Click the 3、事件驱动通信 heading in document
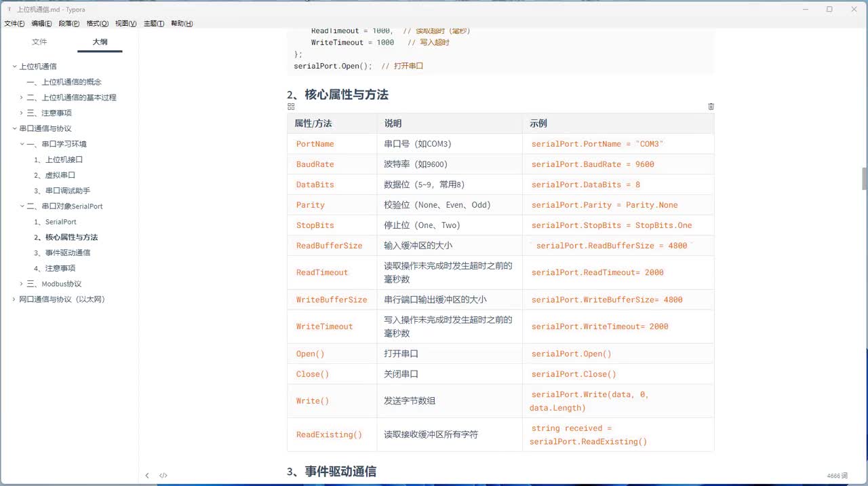The image size is (868, 486). pos(332,471)
